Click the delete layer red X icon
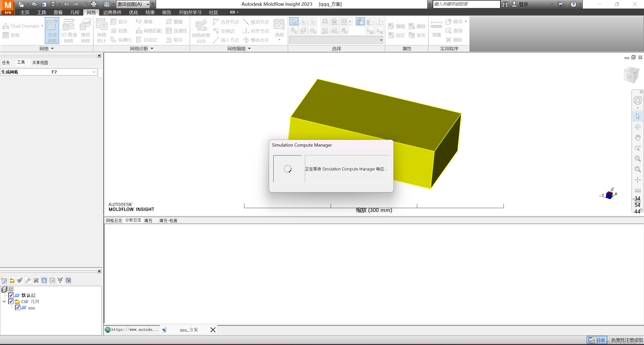The image size is (644, 345). (x=68, y=280)
